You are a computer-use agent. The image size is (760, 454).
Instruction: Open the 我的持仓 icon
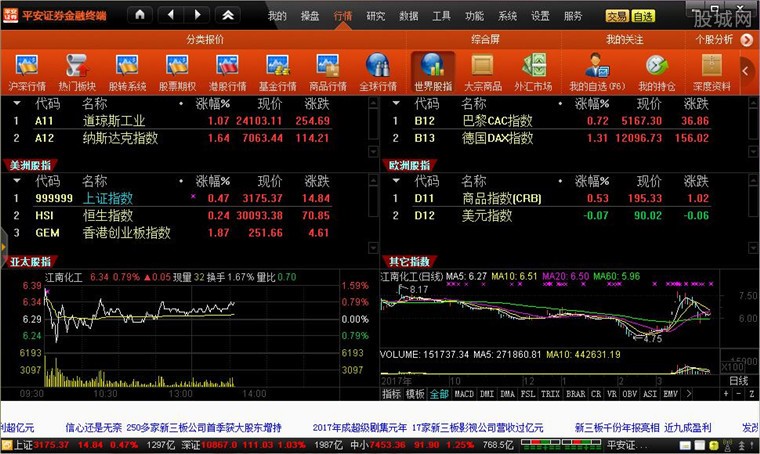pos(656,73)
